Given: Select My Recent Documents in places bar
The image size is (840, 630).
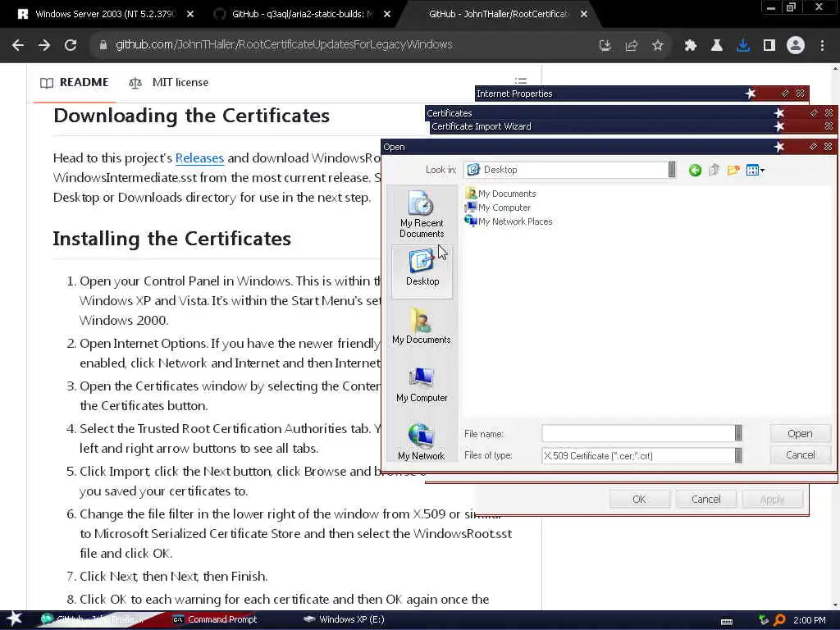Looking at the screenshot, I should click(422, 214).
